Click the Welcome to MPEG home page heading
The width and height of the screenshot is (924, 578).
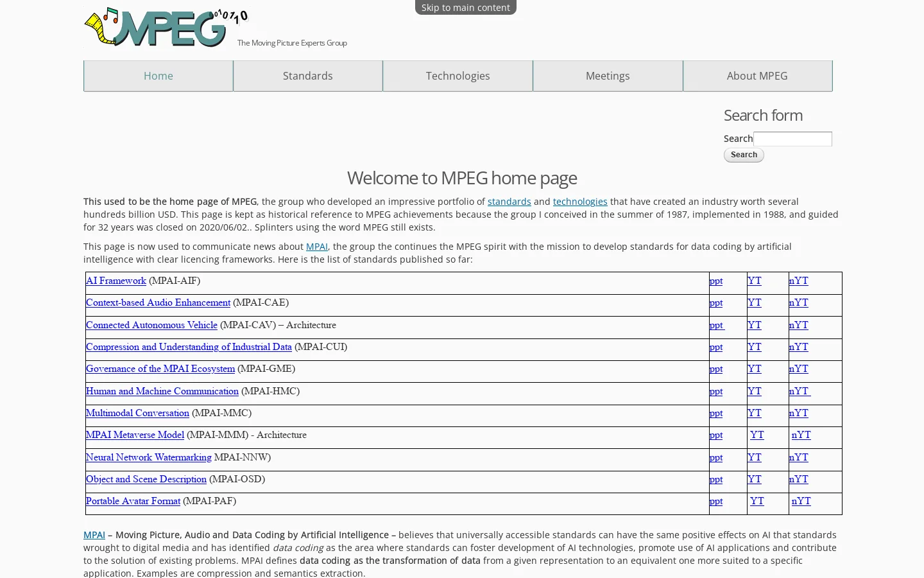462,178
